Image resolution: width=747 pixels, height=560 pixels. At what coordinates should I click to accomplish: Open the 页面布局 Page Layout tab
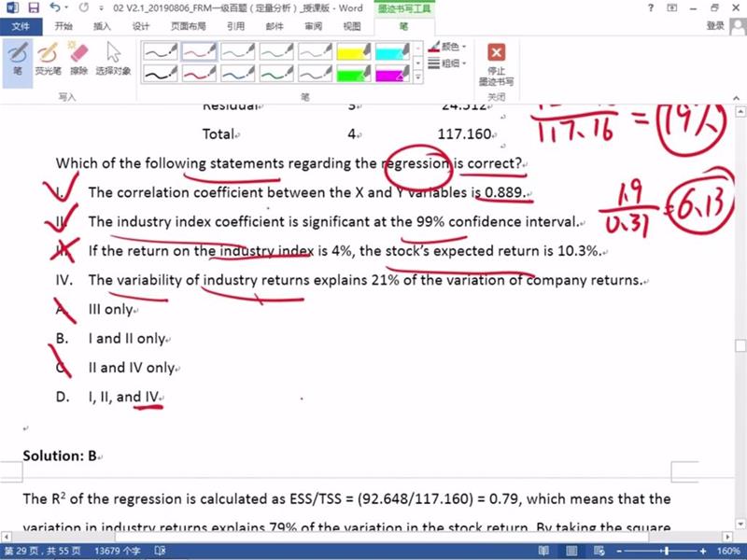coord(189,26)
